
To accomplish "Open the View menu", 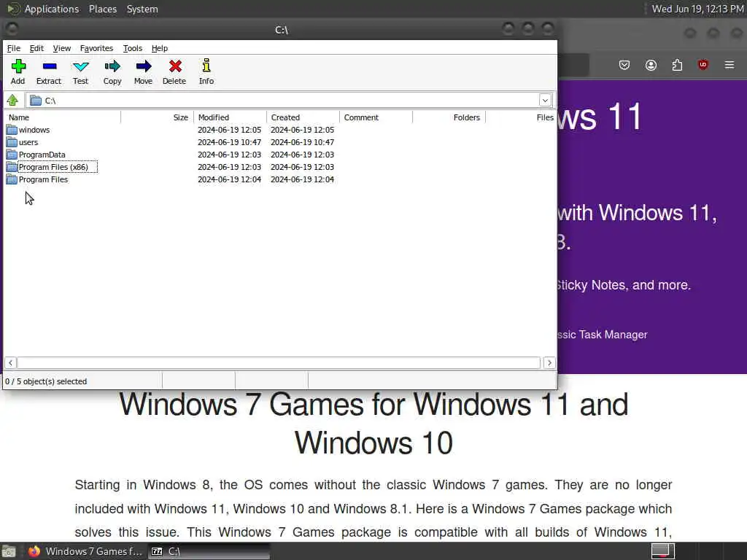I will (x=62, y=48).
